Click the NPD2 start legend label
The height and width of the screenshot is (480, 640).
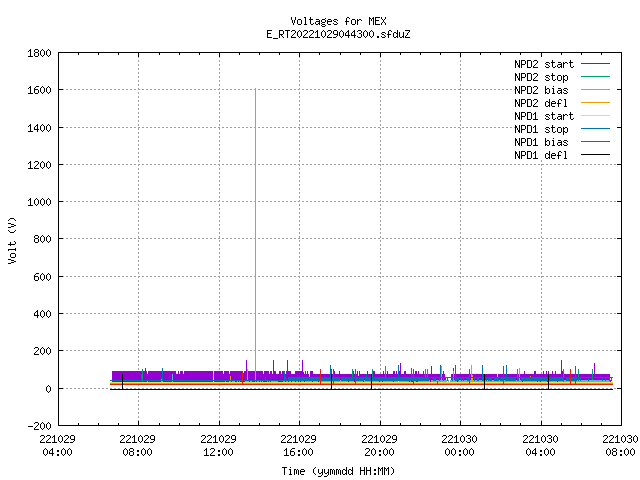tap(544, 64)
